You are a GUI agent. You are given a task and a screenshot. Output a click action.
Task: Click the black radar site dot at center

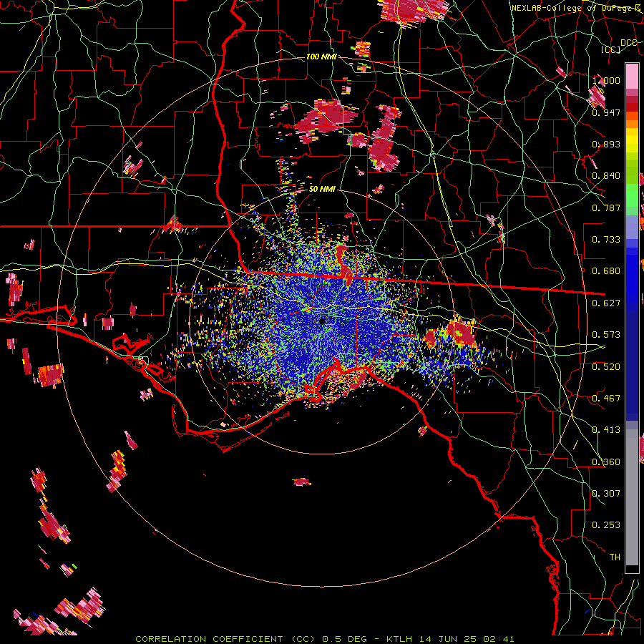(322, 321)
